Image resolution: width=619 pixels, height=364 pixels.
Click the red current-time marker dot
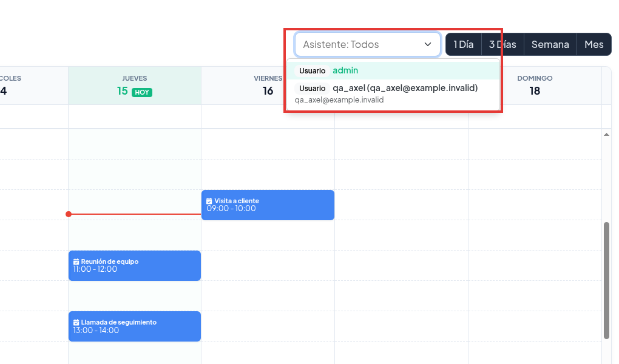pyautogui.click(x=69, y=214)
